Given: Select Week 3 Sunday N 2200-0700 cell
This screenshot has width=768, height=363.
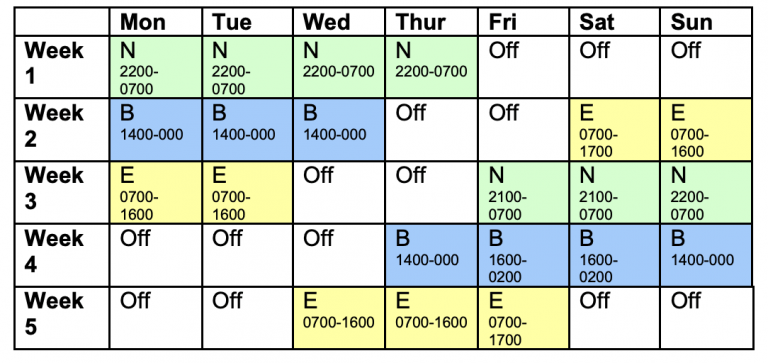Looking at the screenshot, I should [706, 193].
